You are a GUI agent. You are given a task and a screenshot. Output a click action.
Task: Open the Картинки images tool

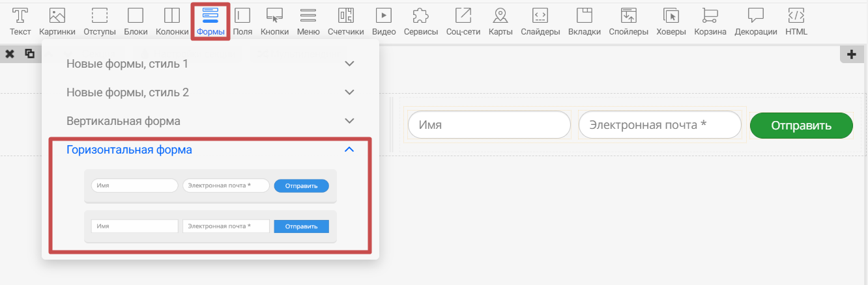coord(57,20)
